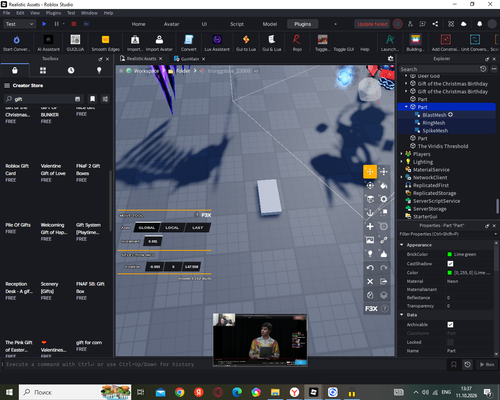Select the F3X Move tool
500x400 pixels.
tap(370, 172)
